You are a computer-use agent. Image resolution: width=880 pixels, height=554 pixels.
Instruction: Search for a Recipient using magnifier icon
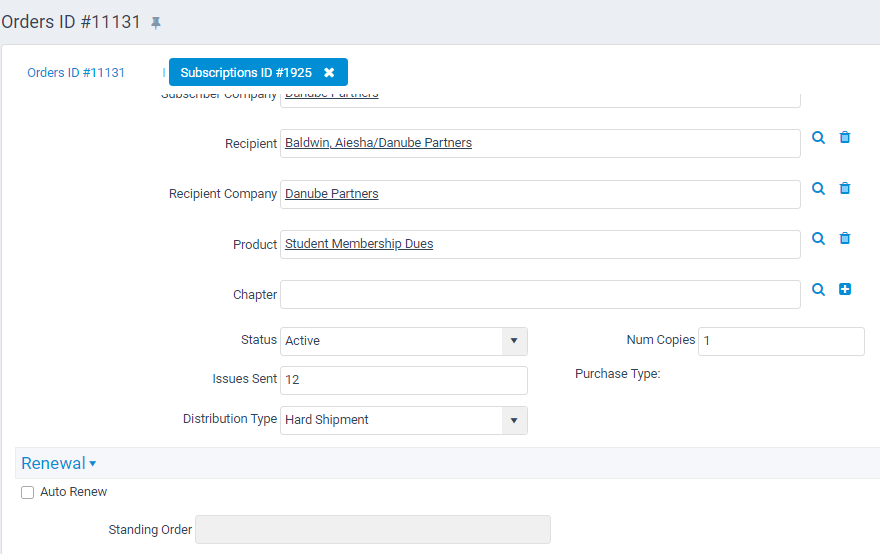tap(818, 138)
